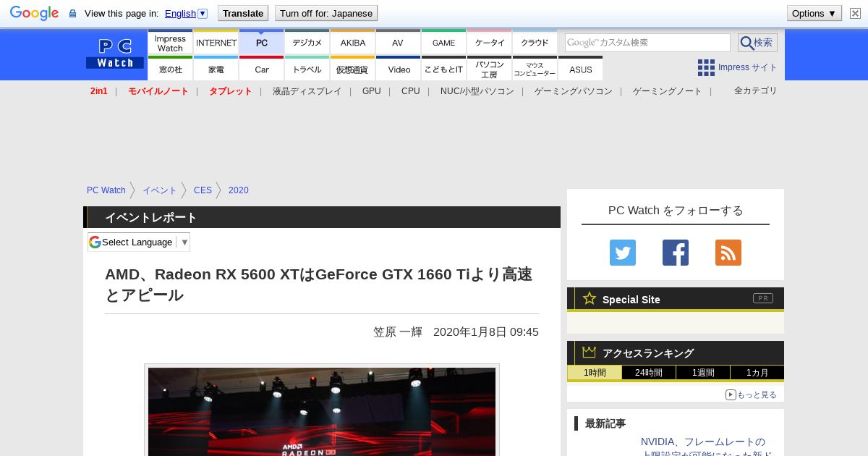Click the Translate button
Screen dimensions: 868x456
243,13
